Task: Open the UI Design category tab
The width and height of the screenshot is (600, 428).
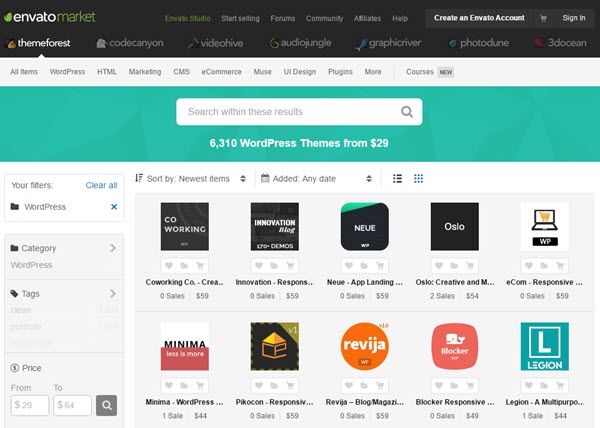Action: (x=300, y=72)
